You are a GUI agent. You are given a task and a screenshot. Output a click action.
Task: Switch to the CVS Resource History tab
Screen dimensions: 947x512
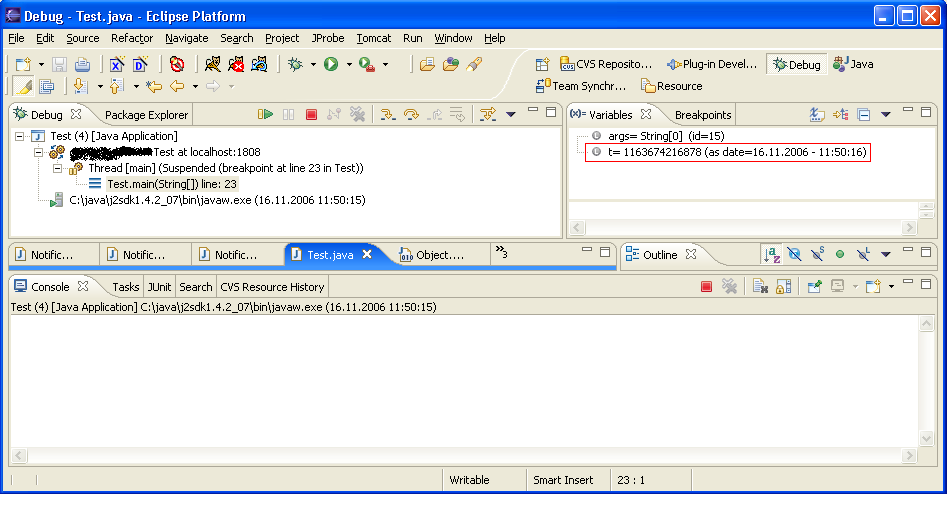click(272, 287)
